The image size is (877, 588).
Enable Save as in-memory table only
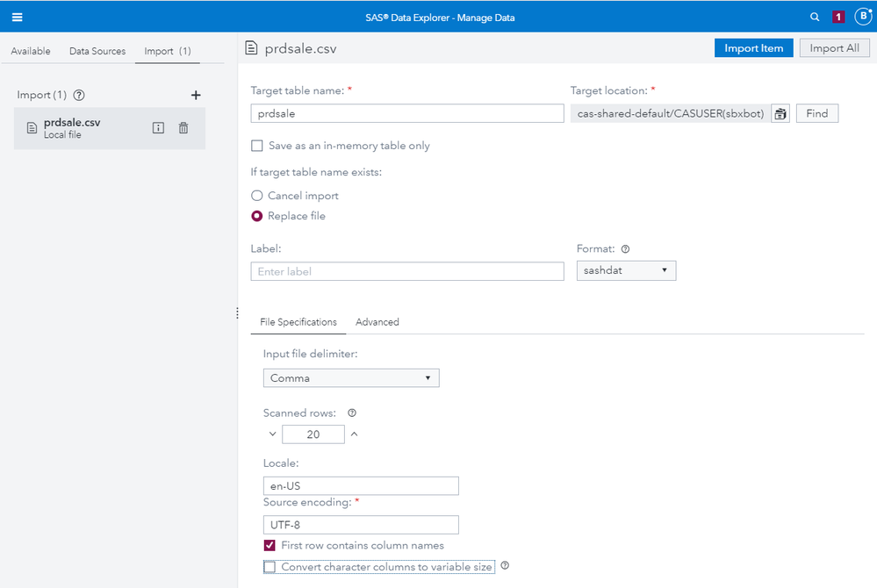click(257, 146)
